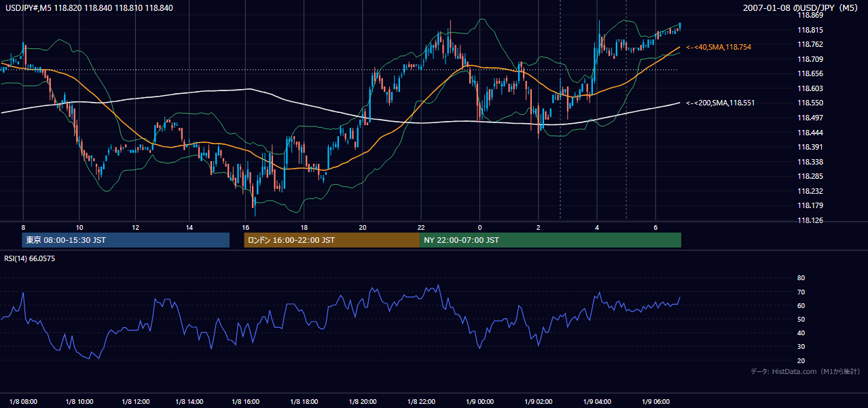Screen dimensions: 868x408
Task: Click hour tick 22 under price chart
Action: [x=422, y=227]
